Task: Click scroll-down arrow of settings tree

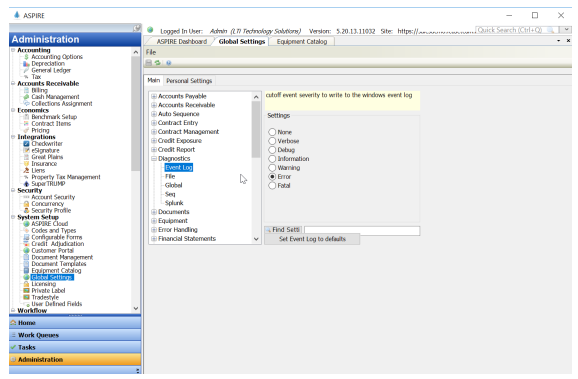Action: (x=256, y=239)
